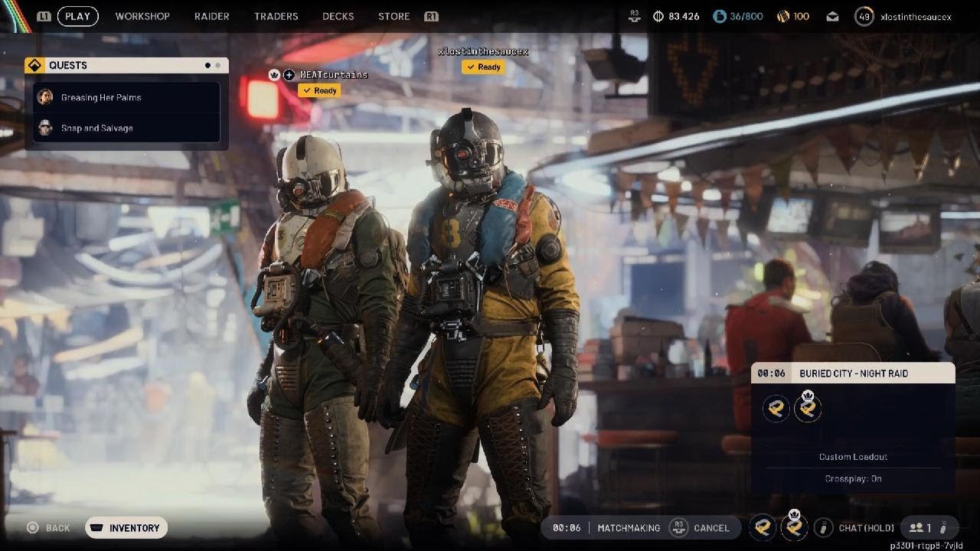Image resolution: width=980 pixels, height=551 pixels.
Task: Open the xlostinthesaucex profile name in top bar
Action: click(x=916, y=16)
